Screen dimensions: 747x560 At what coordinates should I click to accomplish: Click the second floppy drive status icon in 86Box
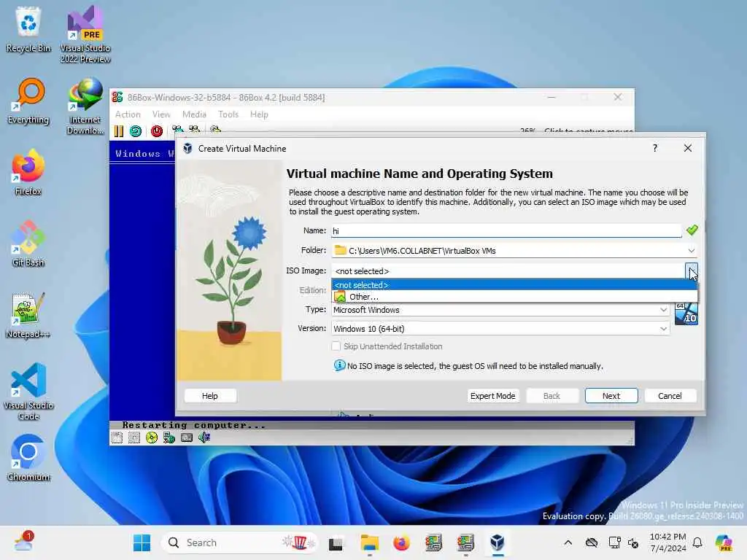[x=134, y=437]
